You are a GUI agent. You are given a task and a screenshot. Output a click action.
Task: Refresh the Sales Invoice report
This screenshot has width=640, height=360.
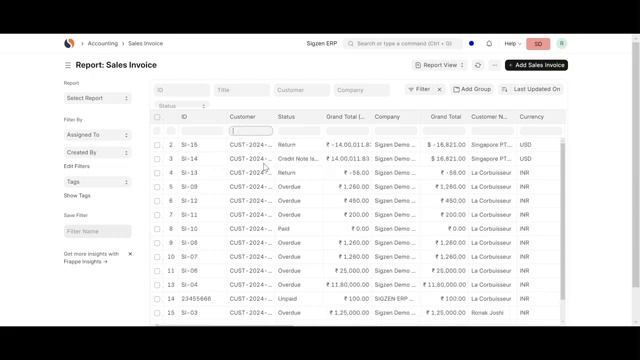click(478, 65)
